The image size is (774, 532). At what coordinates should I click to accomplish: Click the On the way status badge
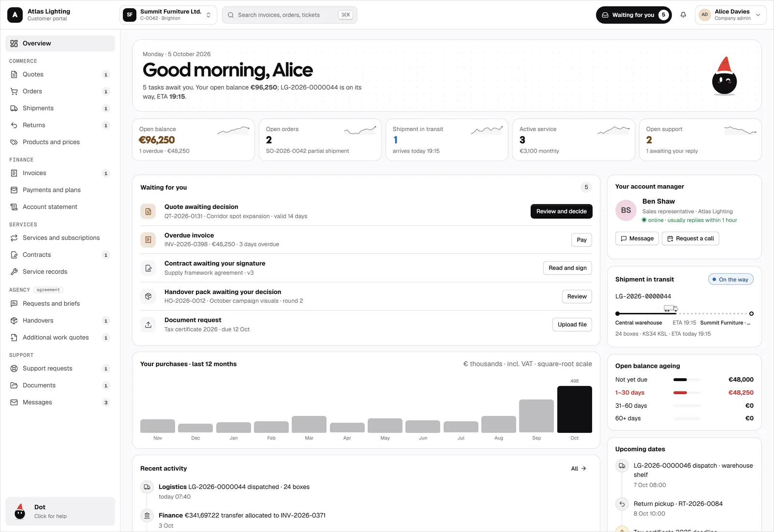coord(730,280)
